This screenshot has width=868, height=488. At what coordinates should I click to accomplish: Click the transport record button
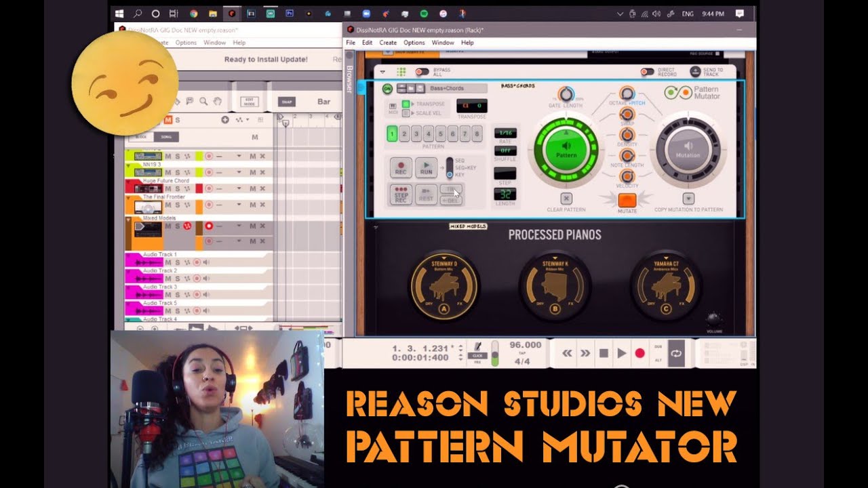click(x=639, y=353)
